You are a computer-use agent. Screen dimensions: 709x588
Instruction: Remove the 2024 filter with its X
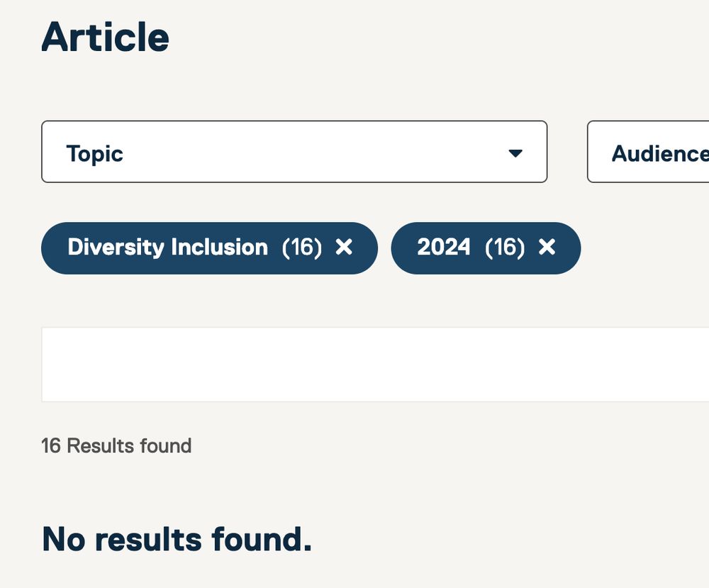pos(547,247)
